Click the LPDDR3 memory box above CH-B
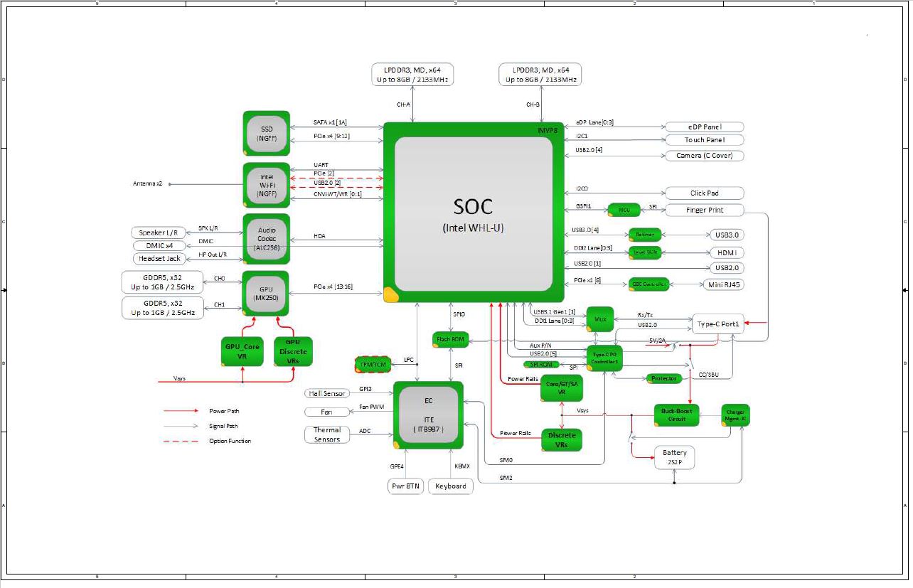Viewport: 913px width, 588px height. pos(540,75)
